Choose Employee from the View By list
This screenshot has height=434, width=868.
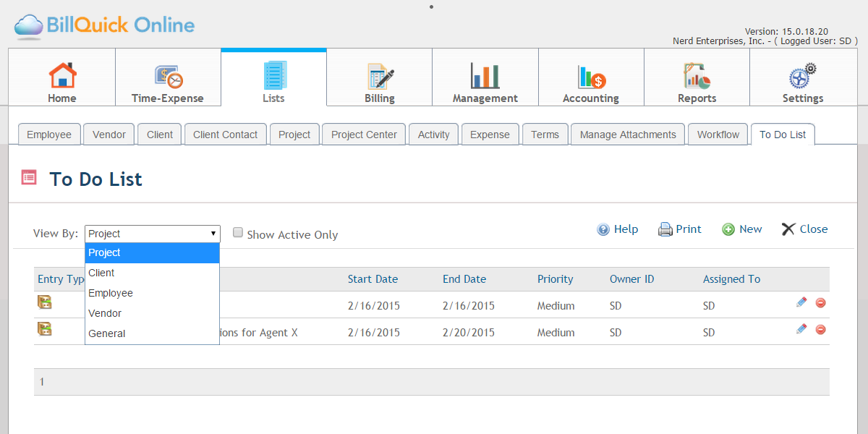pos(152,293)
